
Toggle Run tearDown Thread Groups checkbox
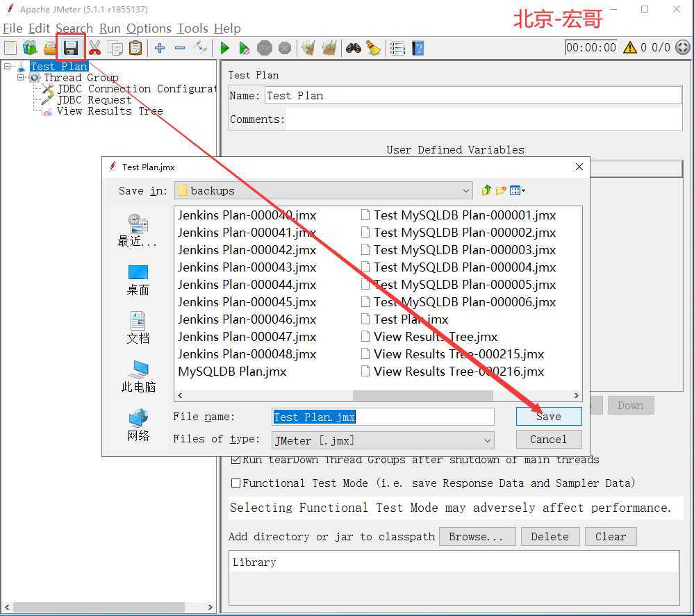coord(236,459)
